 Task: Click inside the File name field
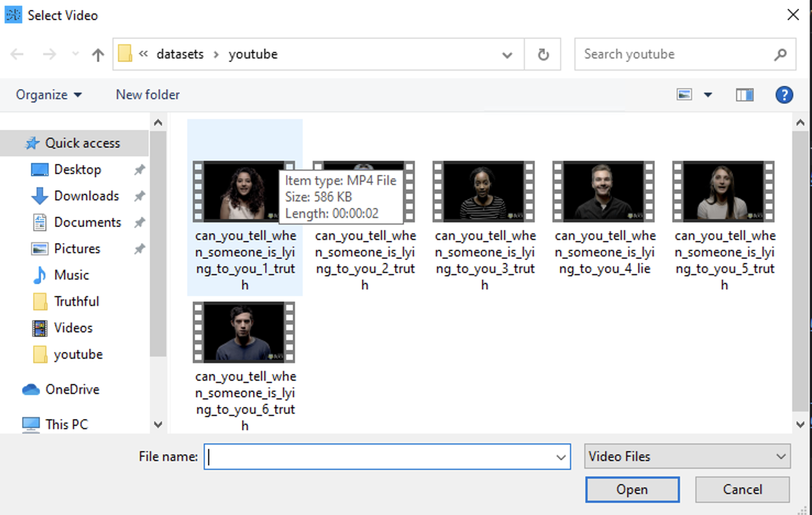(x=385, y=456)
